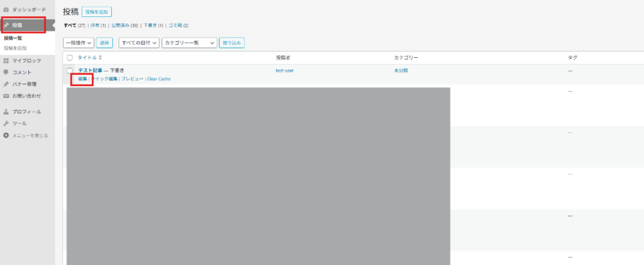Collapse sidebar with メニューを閉じる arrow icon
The width and height of the screenshot is (644, 265).
[6, 136]
